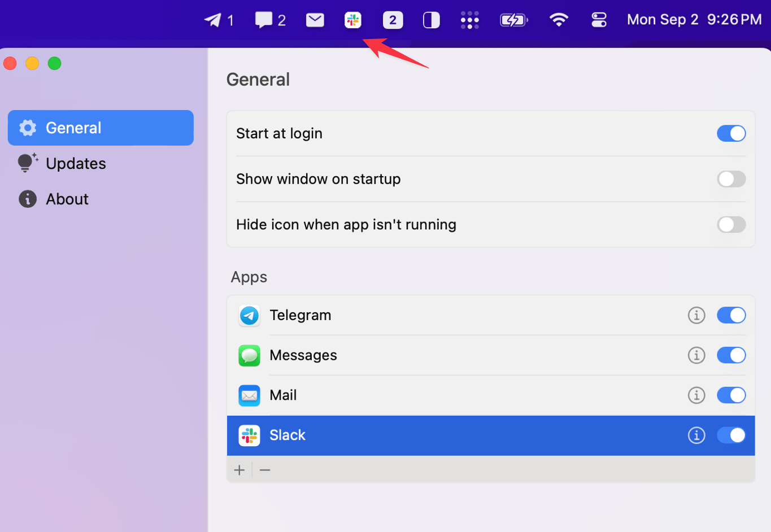Open the dots grid menu bar icon
Image resolution: width=771 pixels, height=532 pixels.
click(470, 20)
